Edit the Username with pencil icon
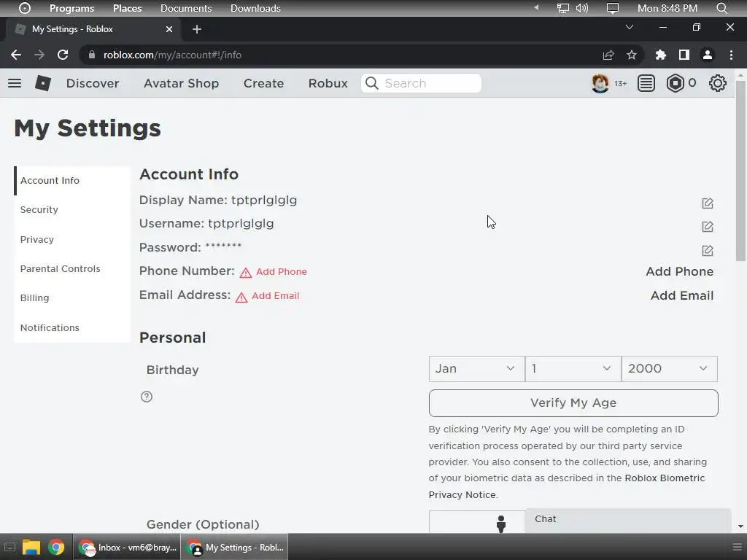 point(708,227)
